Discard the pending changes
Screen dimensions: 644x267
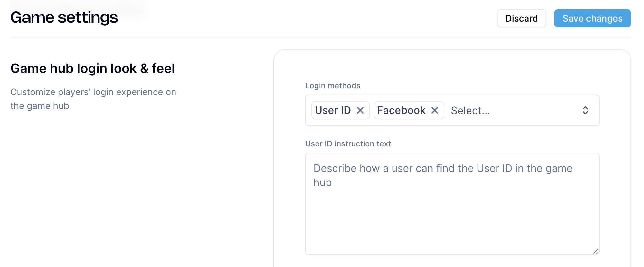521,18
